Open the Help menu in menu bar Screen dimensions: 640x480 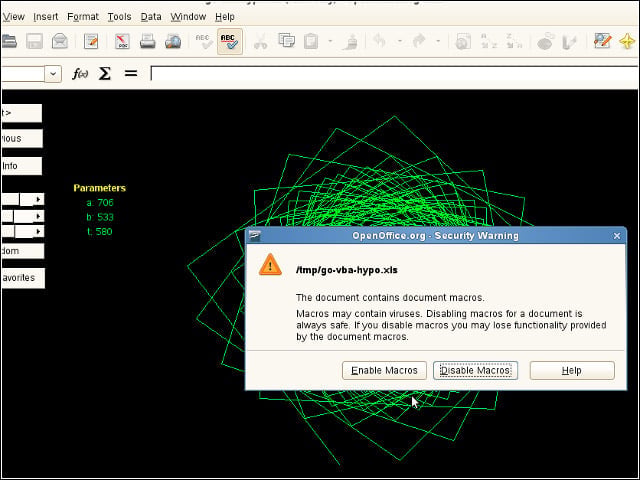click(225, 17)
